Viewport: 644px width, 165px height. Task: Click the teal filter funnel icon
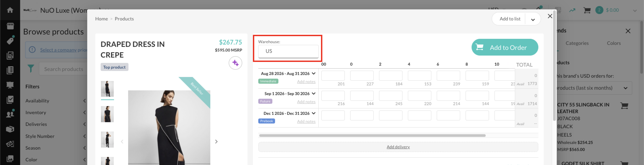pyautogui.click(x=31, y=68)
